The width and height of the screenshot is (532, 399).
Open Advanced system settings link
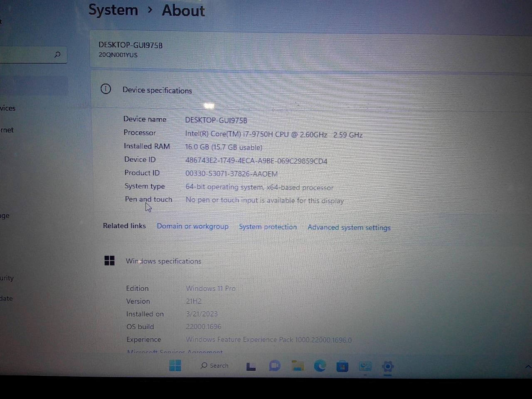[x=349, y=227]
